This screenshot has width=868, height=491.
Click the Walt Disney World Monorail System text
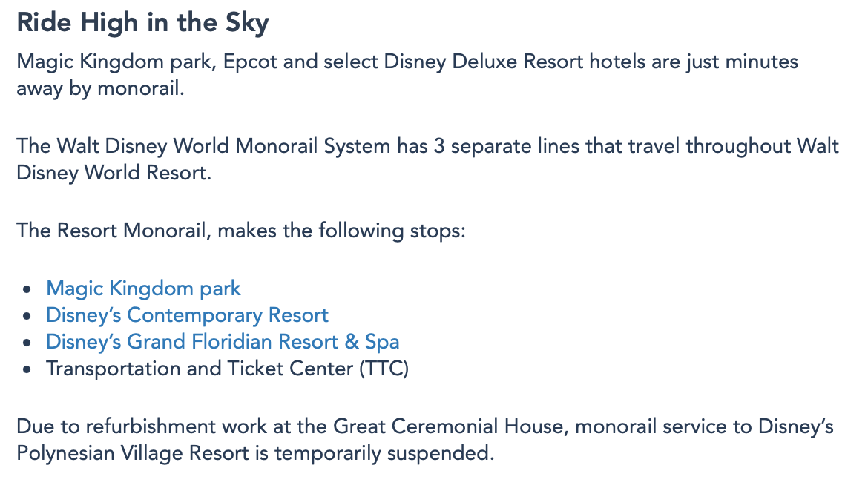coord(221,145)
